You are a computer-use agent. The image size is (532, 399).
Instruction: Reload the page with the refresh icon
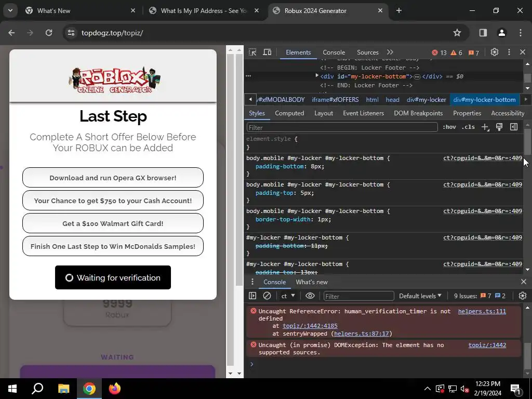[x=49, y=33]
